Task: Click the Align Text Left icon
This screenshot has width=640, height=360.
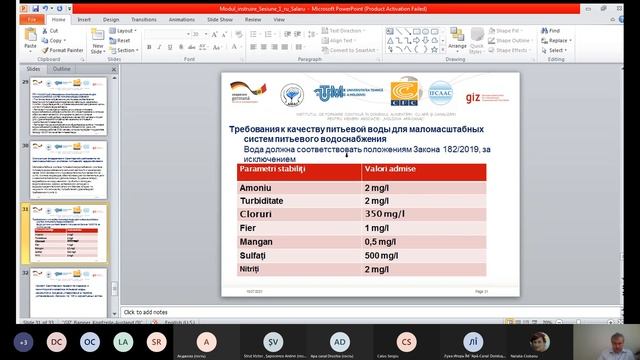Action: (x=253, y=47)
